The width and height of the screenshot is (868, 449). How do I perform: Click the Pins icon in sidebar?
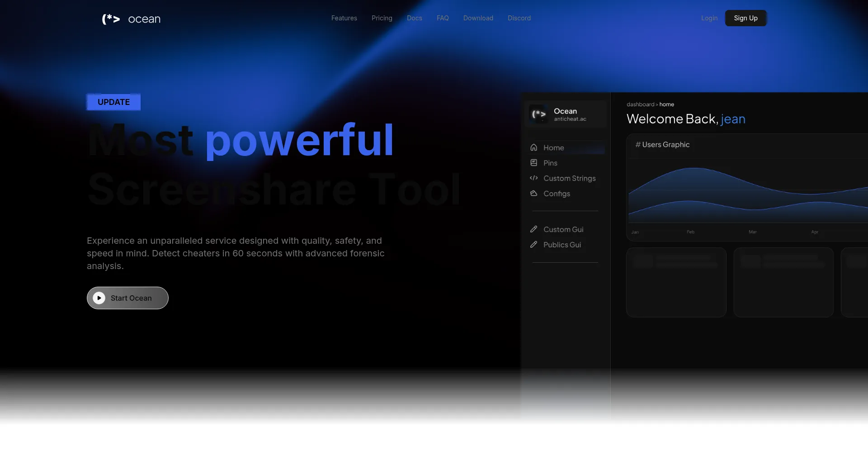[x=534, y=163]
